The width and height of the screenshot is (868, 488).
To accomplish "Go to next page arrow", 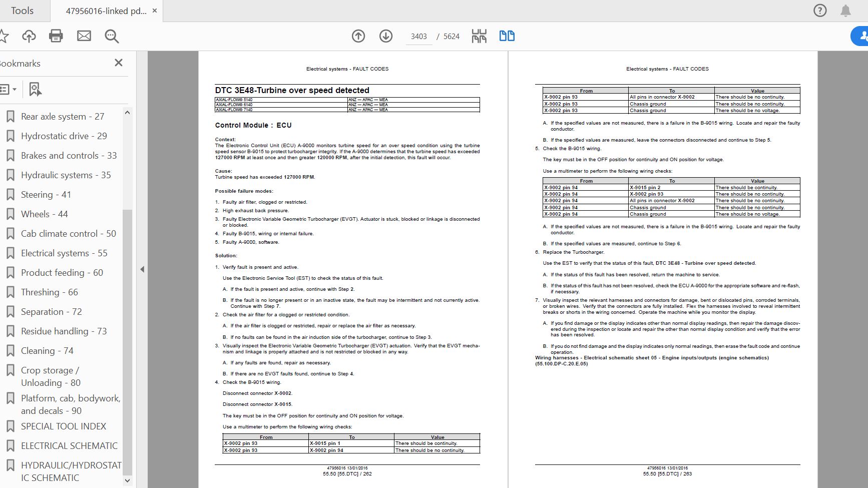I will click(386, 36).
